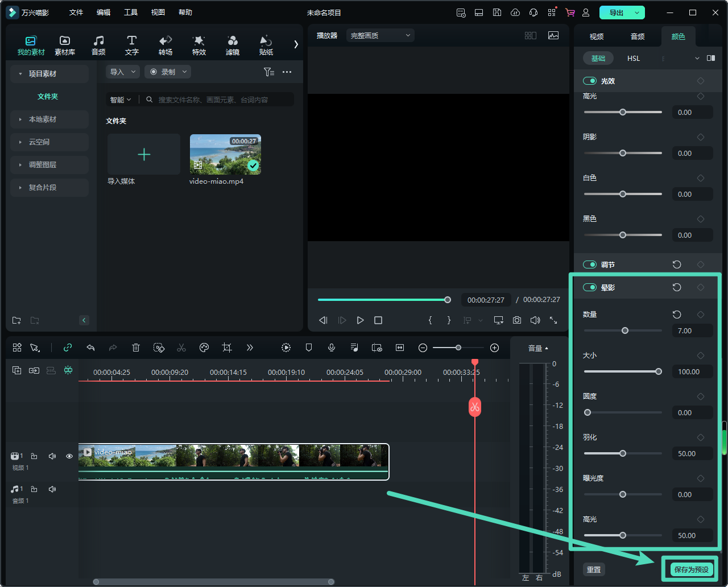Open the 特效 effects panel
Viewport: 728px width, 587px height.
198,45
